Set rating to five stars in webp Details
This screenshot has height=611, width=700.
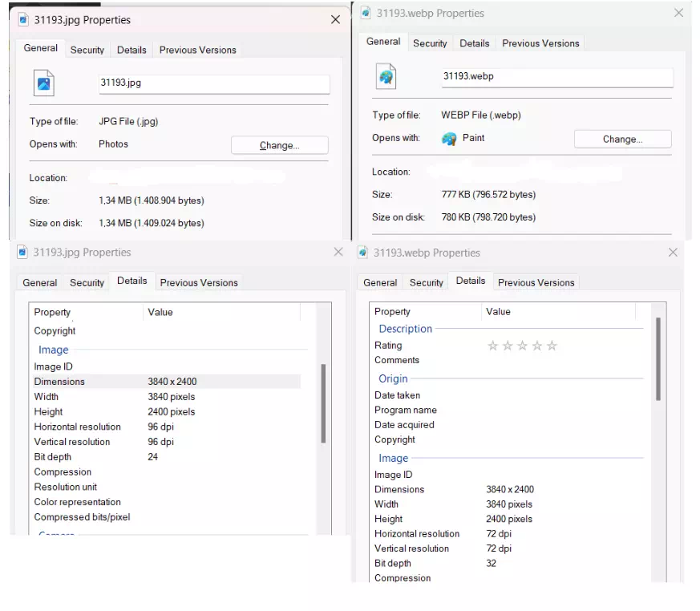click(552, 346)
